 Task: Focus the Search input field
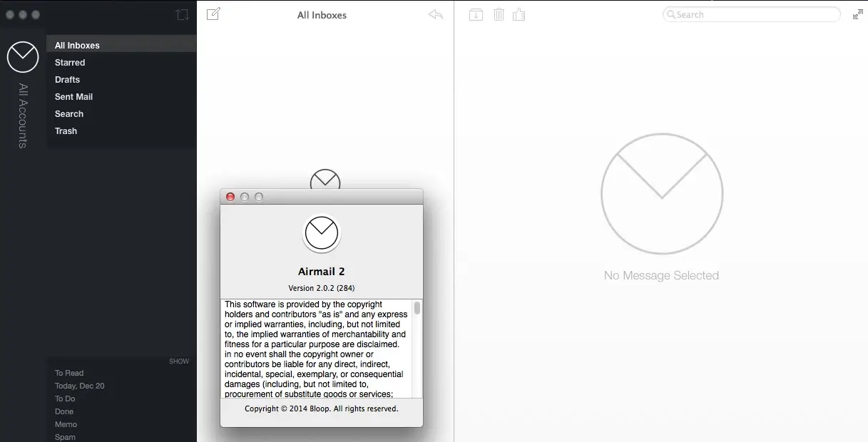751,14
